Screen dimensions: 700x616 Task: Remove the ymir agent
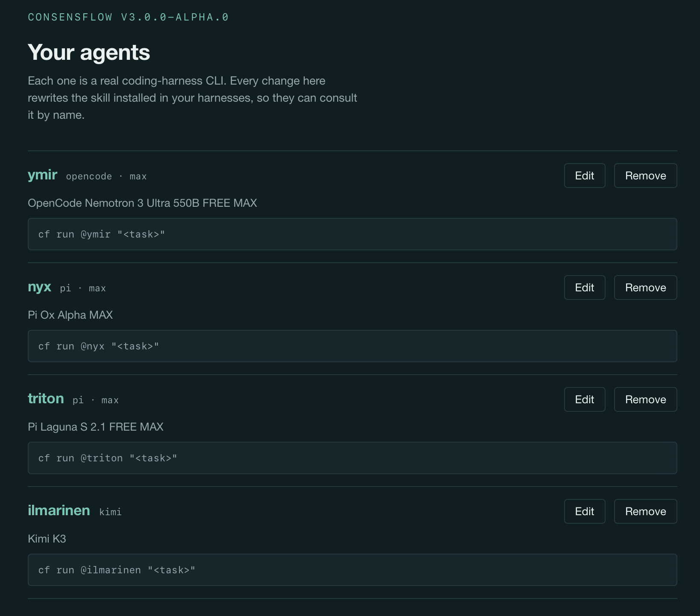645,176
